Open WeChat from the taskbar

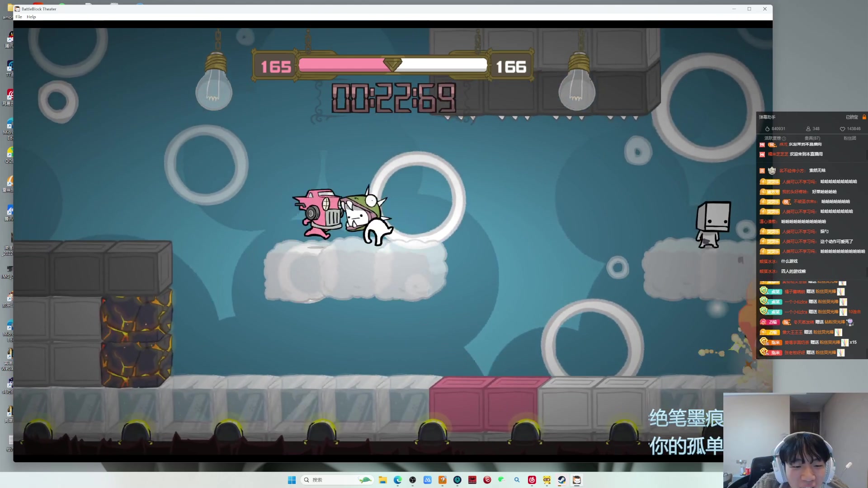[502, 480]
